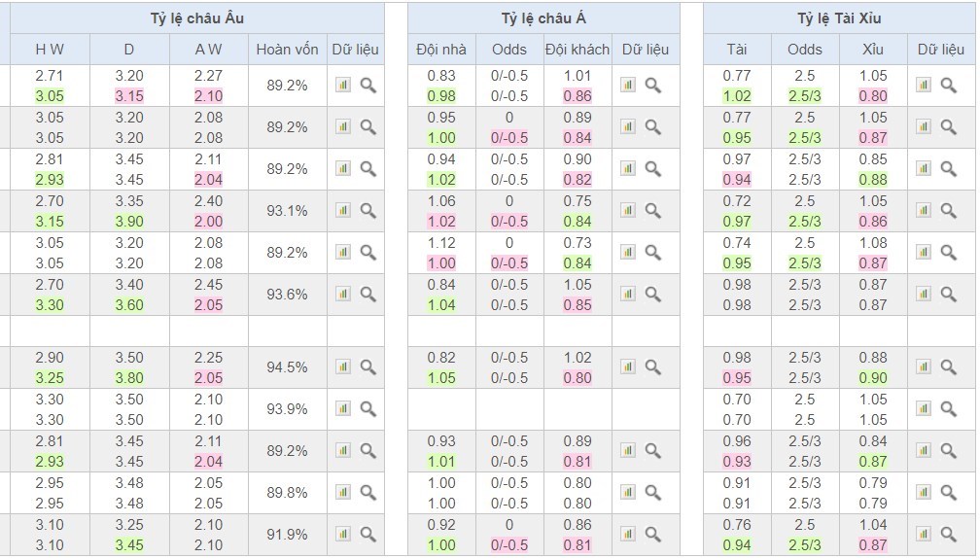Click the pink-highlighted 3.15 draw odds cell
The width and height of the screenshot is (980, 558).
129,96
